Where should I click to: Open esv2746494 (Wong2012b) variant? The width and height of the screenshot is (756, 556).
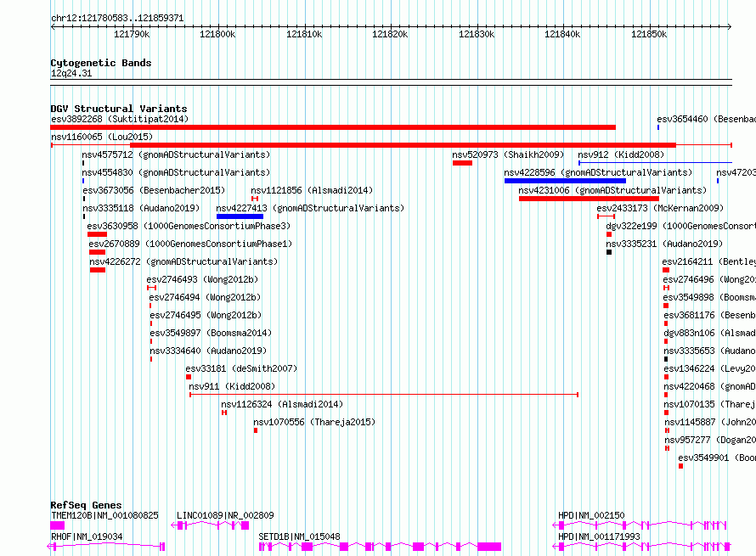point(205,297)
